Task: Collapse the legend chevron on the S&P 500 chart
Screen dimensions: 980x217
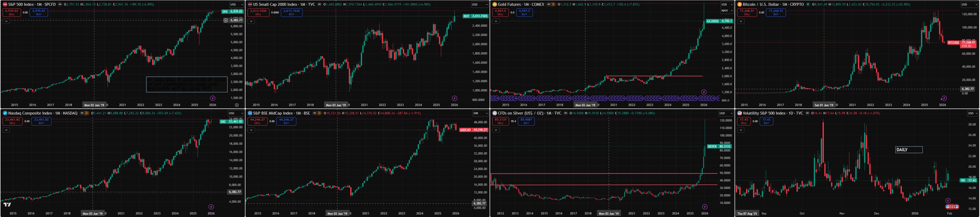Action: pyautogui.click(x=6, y=21)
